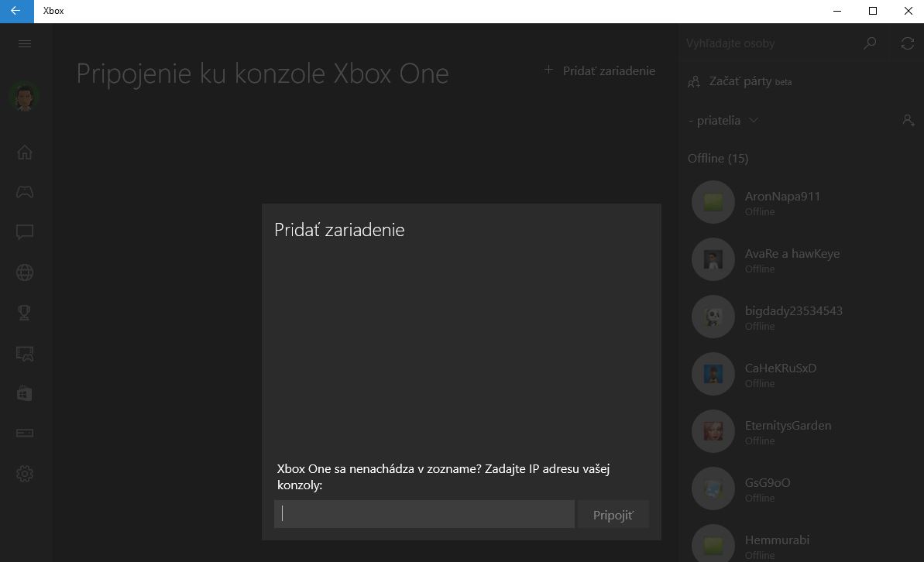Open CaHeKRuSxD avatar
This screenshot has width=924, height=562.
click(713, 373)
